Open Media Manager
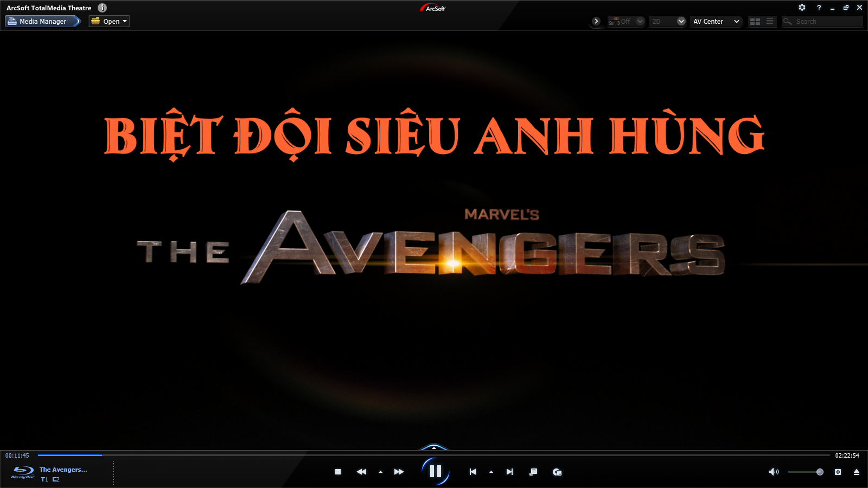This screenshot has height=488, width=868. point(43,21)
